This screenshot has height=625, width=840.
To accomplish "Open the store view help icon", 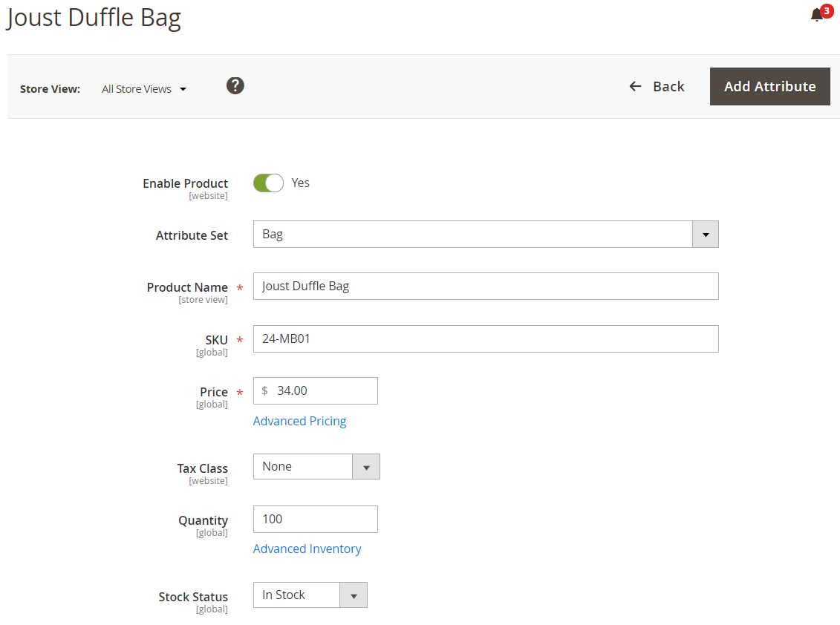I will click(x=235, y=85).
